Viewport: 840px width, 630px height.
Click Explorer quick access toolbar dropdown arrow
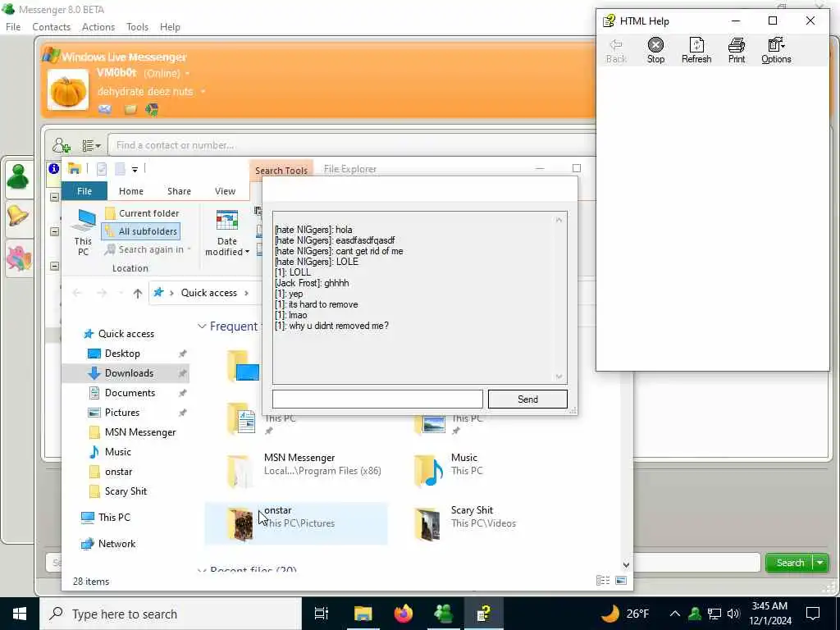pyautogui.click(x=135, y=169)
